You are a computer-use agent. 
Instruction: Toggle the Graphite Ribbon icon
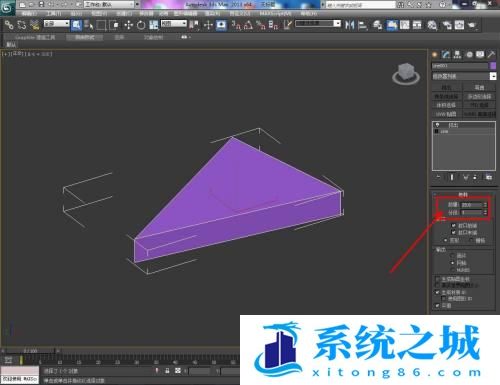point(392,25)
